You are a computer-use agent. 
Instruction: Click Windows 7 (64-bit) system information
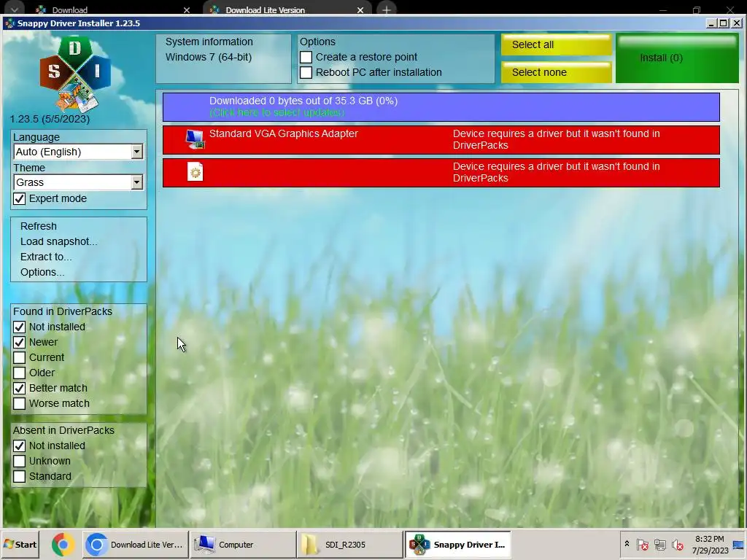[x=208, y=57]
